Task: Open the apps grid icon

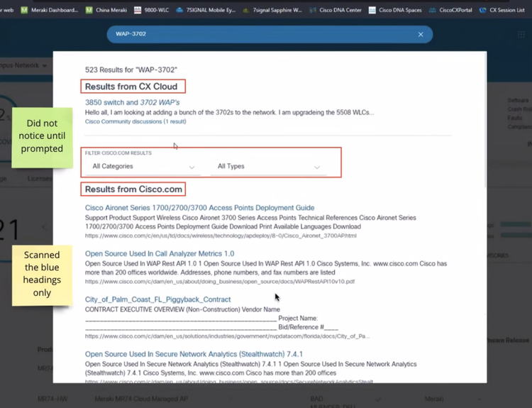Action: [521, 34]
